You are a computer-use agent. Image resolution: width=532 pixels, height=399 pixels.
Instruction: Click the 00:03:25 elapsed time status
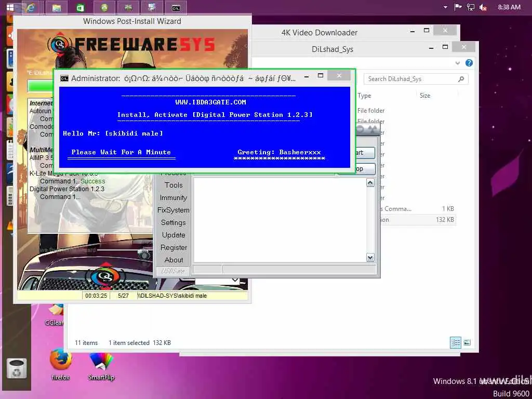(96, 296)
